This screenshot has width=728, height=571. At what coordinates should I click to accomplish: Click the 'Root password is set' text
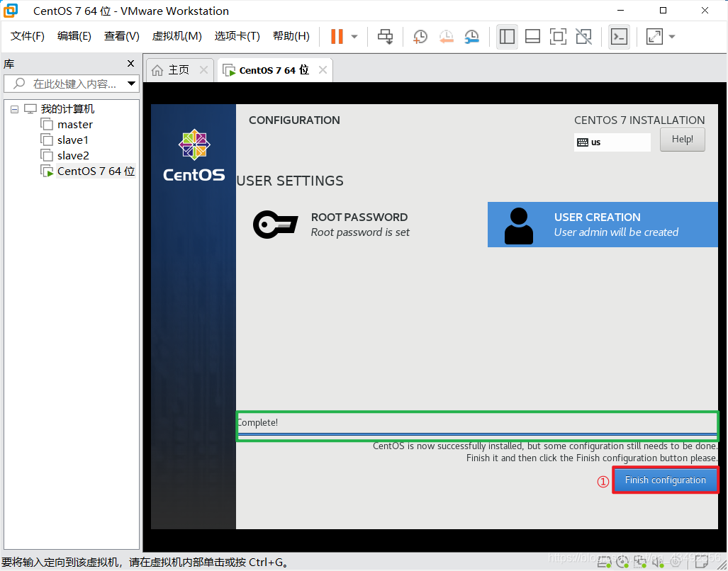[360, 232]
